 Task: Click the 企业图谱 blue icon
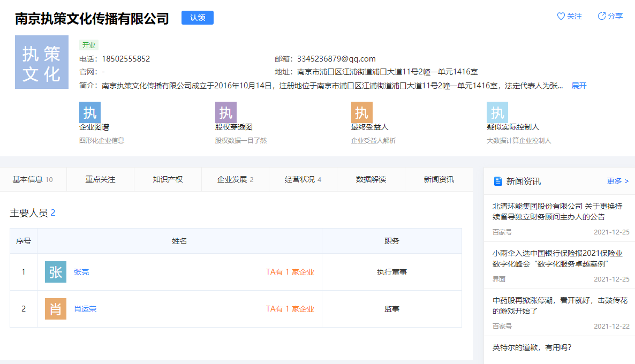pyautogui.click(x=89, y=112)
